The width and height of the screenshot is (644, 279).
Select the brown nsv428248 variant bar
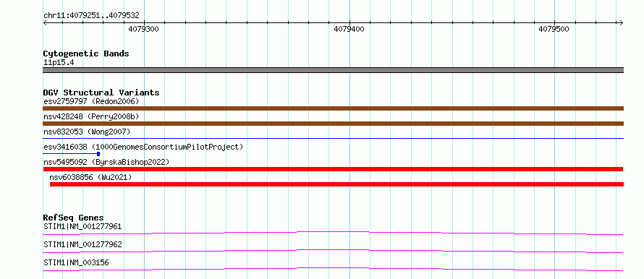pyautogui.click(x=333, y=124)
